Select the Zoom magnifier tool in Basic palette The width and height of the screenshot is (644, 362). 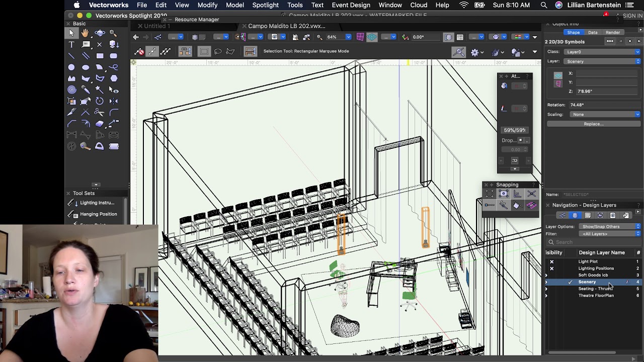click(114, 33)
